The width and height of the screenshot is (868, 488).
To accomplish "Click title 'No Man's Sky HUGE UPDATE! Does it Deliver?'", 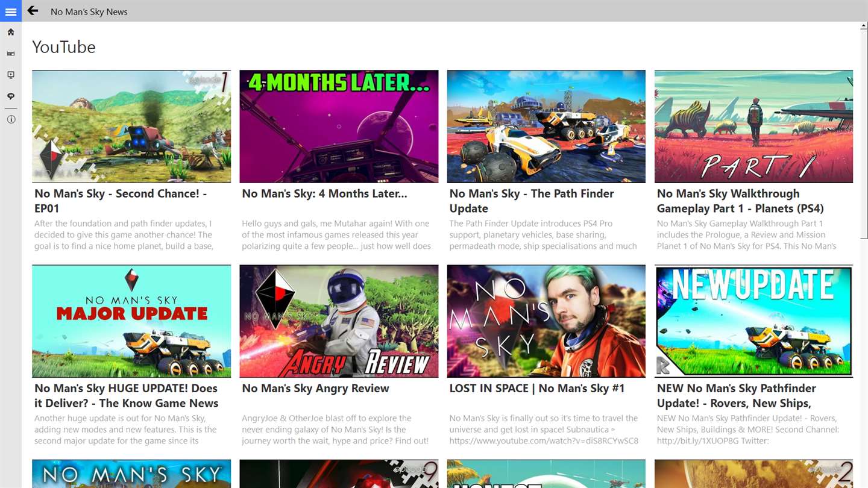I will 126,396.
